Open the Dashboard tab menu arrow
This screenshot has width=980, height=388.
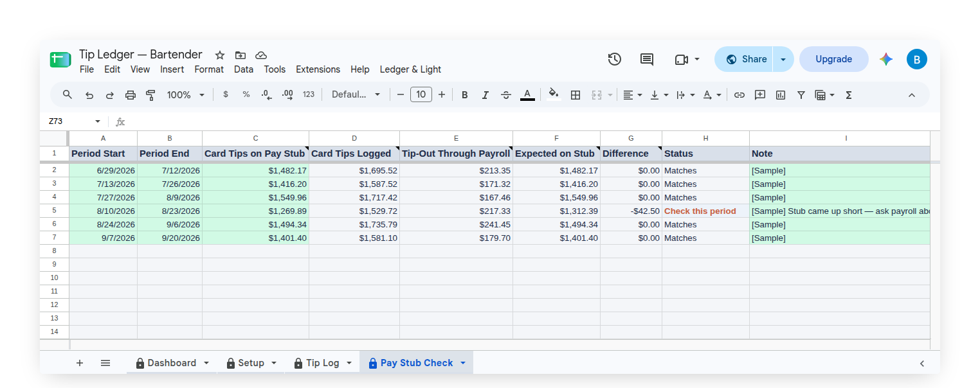pos(206,363)
